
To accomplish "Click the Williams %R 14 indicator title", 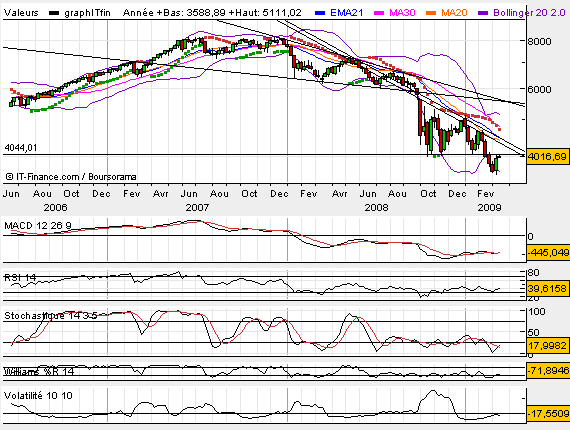I will coord(39,371).
